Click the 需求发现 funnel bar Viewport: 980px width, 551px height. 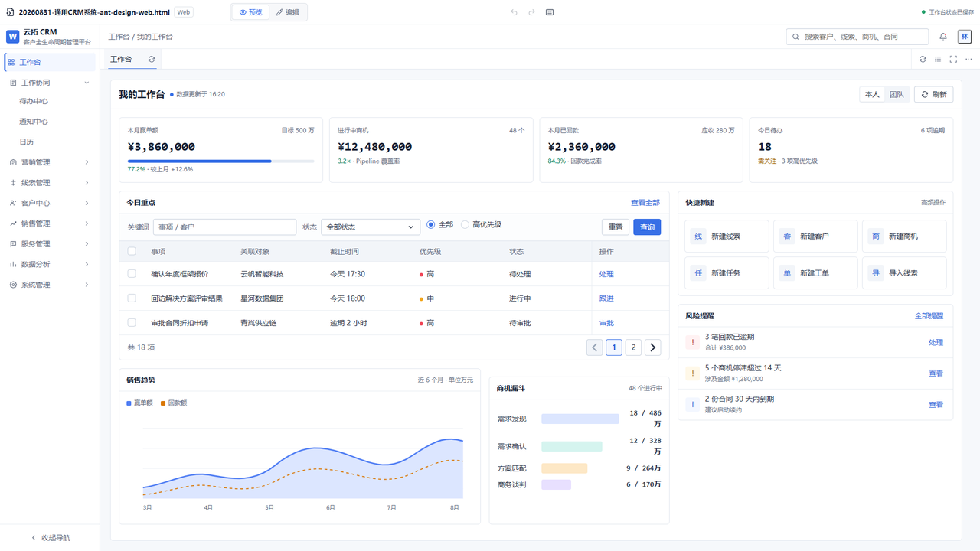coord(580,419)
